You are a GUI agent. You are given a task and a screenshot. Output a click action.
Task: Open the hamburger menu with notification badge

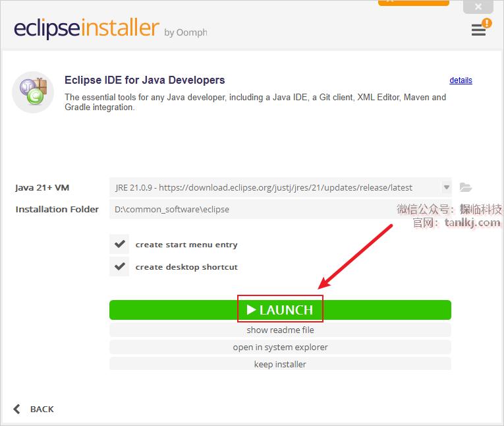(x=481, y=28)
